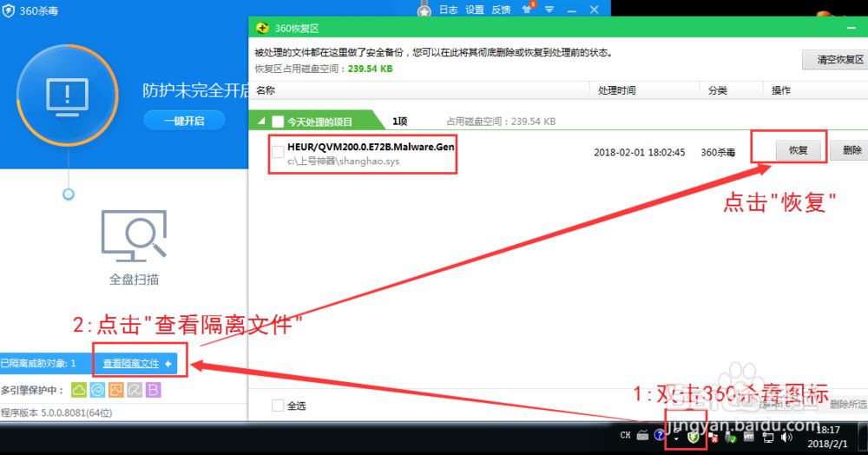Click the 清空恢复区 button
The image size is (868, 455).
[834, 60]
